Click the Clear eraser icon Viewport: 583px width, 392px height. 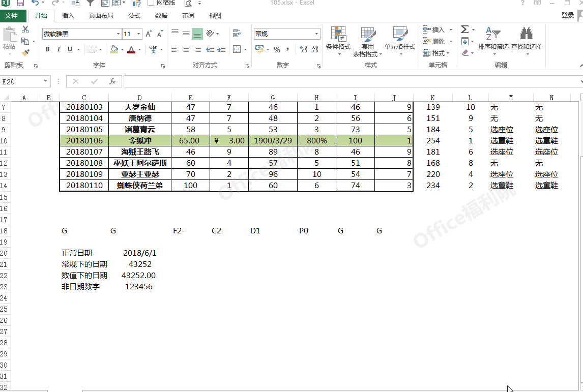[465, 53]
